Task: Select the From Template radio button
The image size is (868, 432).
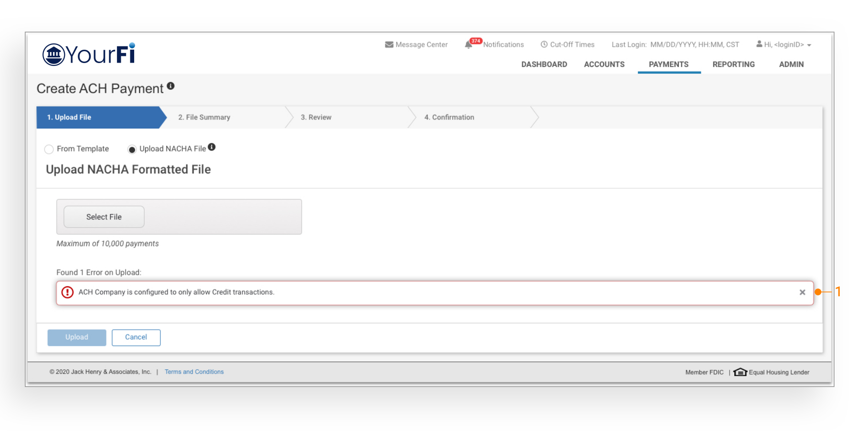Action: tap(49, 150)
